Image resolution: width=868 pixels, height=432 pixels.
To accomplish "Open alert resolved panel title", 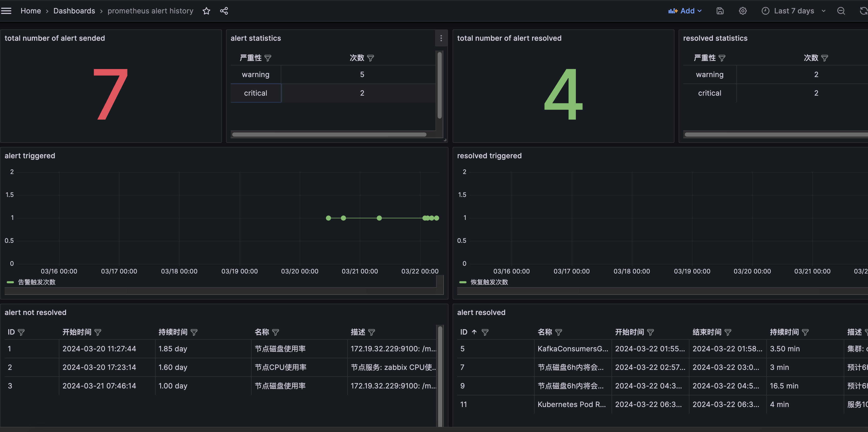I will 481,312.
